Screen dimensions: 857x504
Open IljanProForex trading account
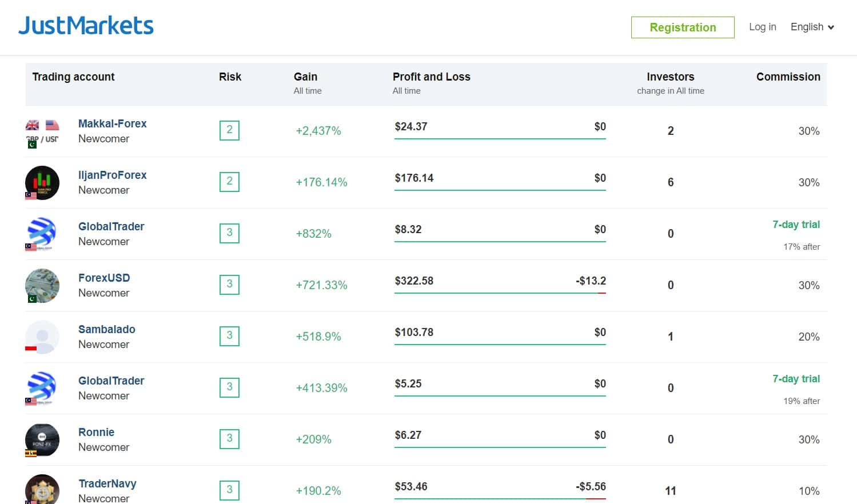point(112,175)
